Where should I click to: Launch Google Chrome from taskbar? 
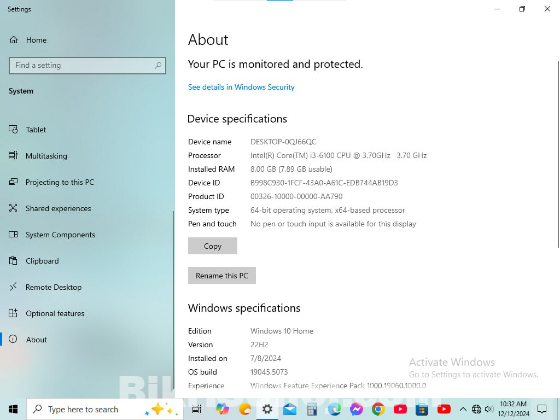tap(378, 409)
